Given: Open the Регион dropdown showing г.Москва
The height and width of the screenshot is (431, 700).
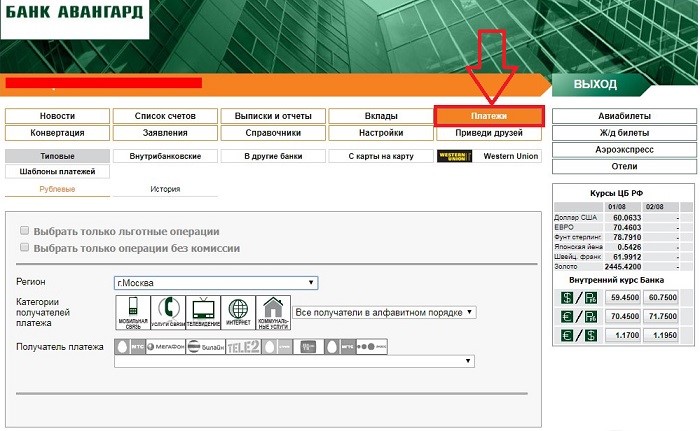Looking at the screenshot, I should click(x=216, y=283).
